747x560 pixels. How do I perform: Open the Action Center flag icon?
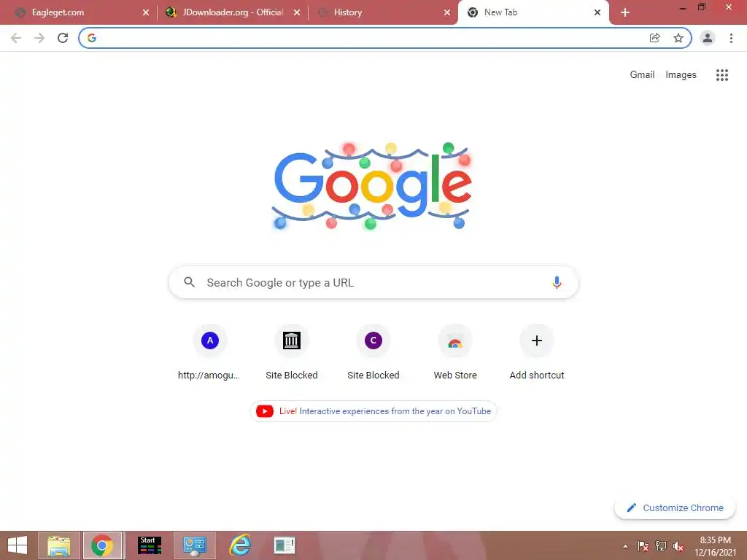[x=643, y=546]
